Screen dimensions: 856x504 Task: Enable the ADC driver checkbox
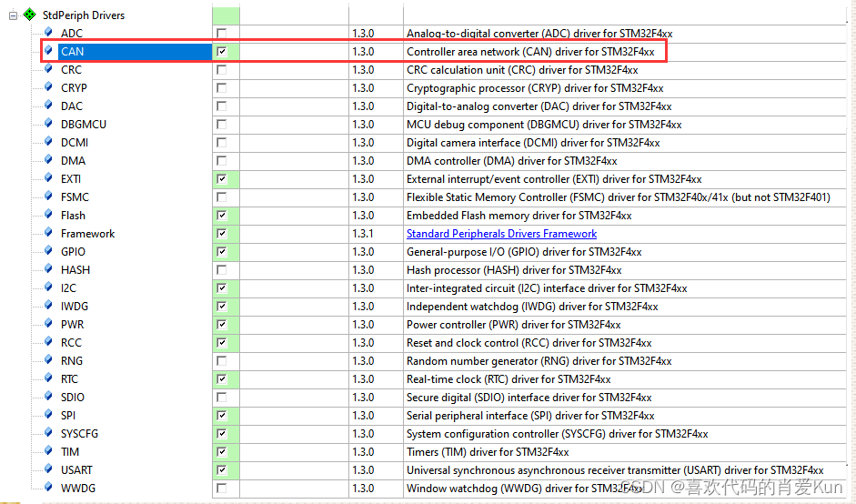pos(221,34)
